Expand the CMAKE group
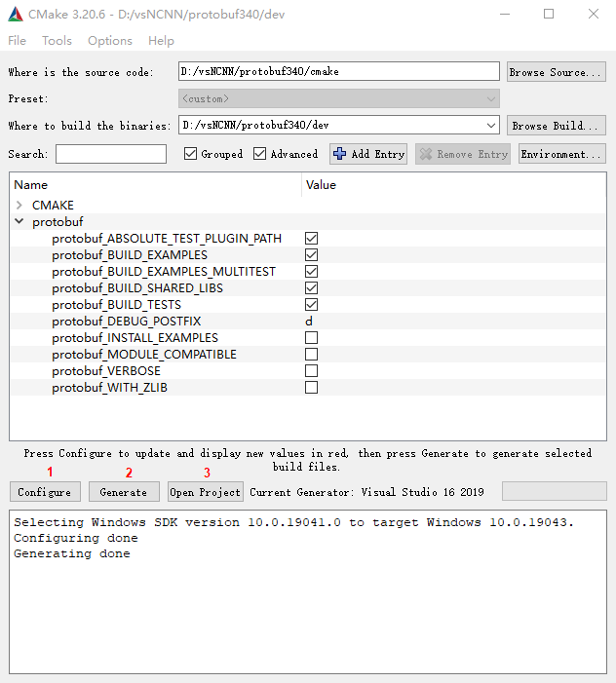 [19, 205]
